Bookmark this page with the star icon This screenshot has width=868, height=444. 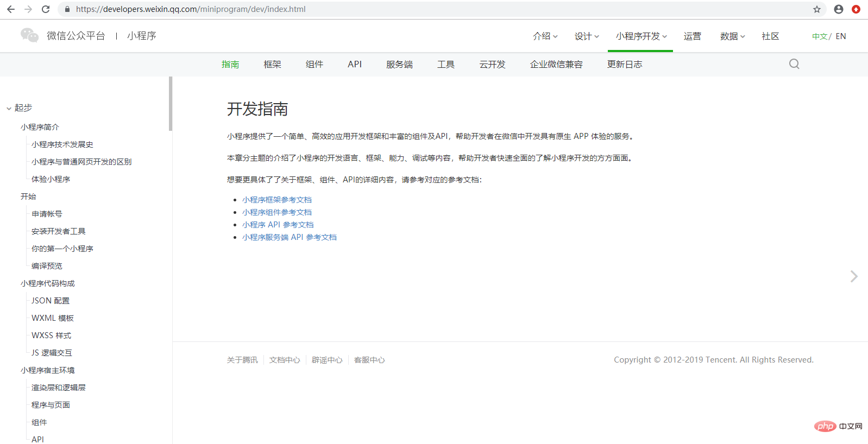click(x=817, y=9)
